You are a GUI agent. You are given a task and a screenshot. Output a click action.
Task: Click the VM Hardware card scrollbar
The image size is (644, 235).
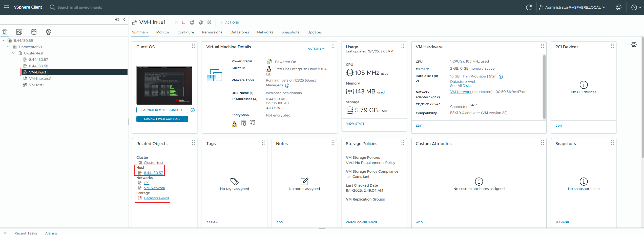pos(544,87)
